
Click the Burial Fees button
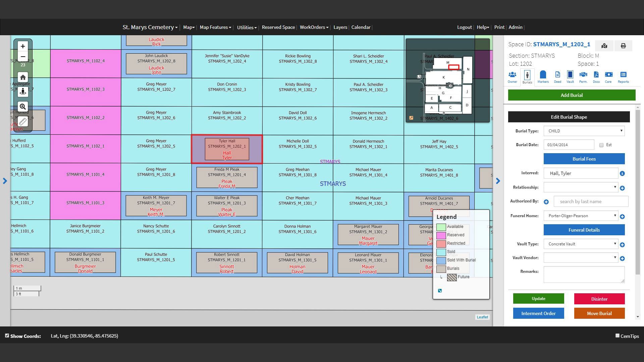pyautogui.click(x=584, y=159)
